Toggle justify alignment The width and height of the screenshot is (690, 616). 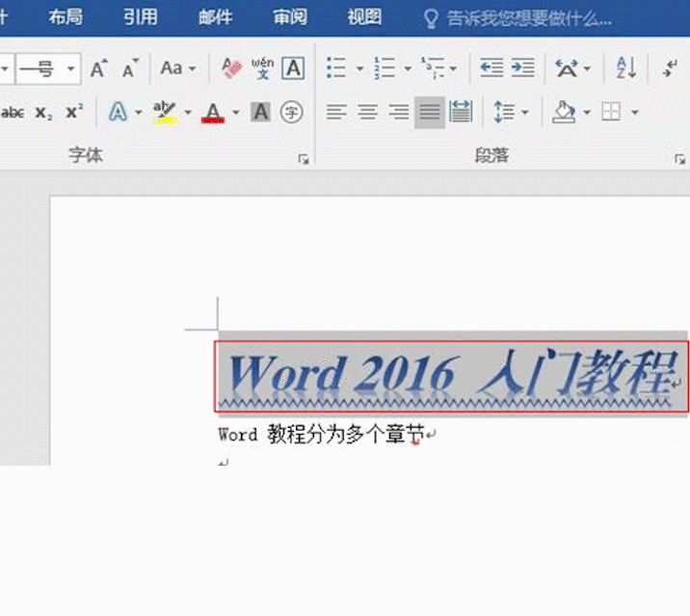tap(430, 112)
